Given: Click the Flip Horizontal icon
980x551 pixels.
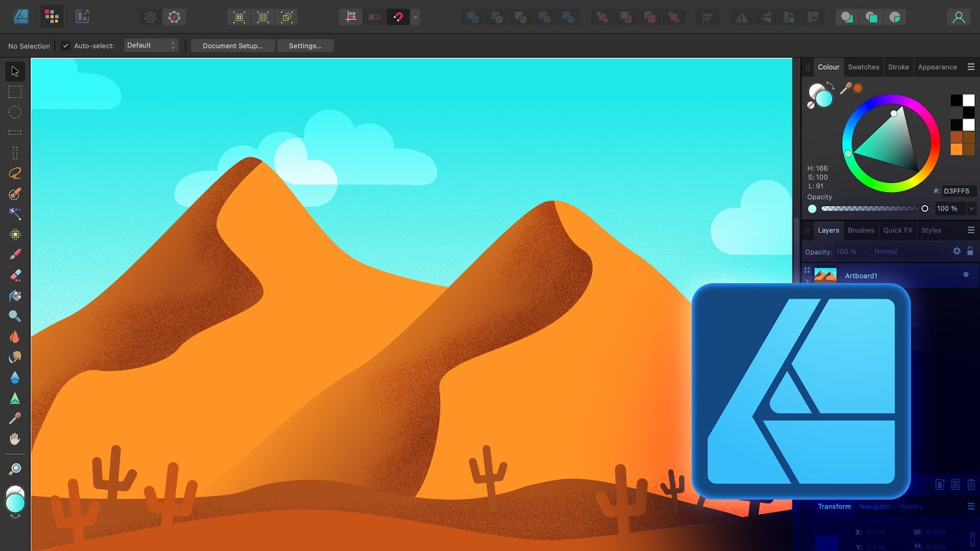Looking at the screenshot, I should (x=741, y=17).
